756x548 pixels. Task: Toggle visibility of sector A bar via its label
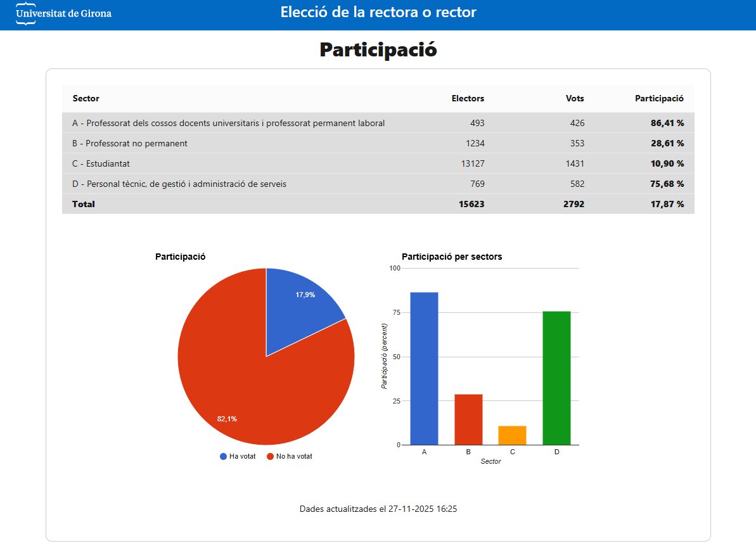pos(424,452)
